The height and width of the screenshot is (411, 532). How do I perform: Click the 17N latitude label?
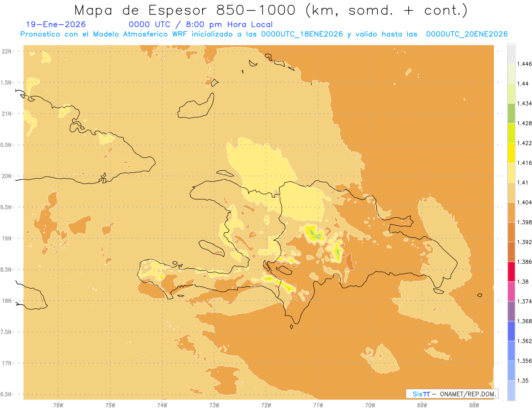pos(8,363)
